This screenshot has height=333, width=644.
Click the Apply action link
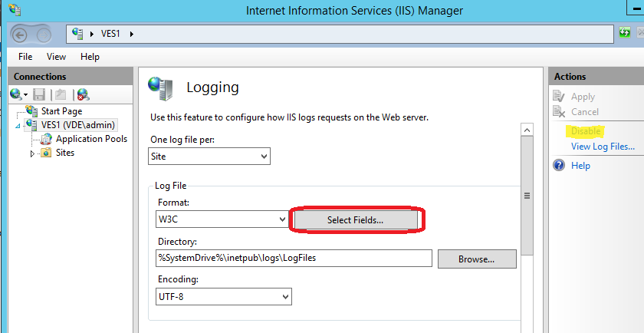(x=583, y=97)
